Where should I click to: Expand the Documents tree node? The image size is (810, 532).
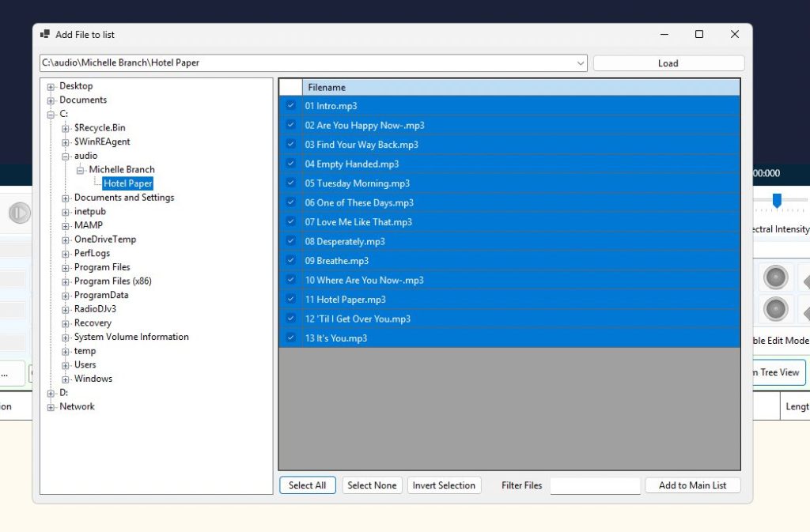(51, 100)
